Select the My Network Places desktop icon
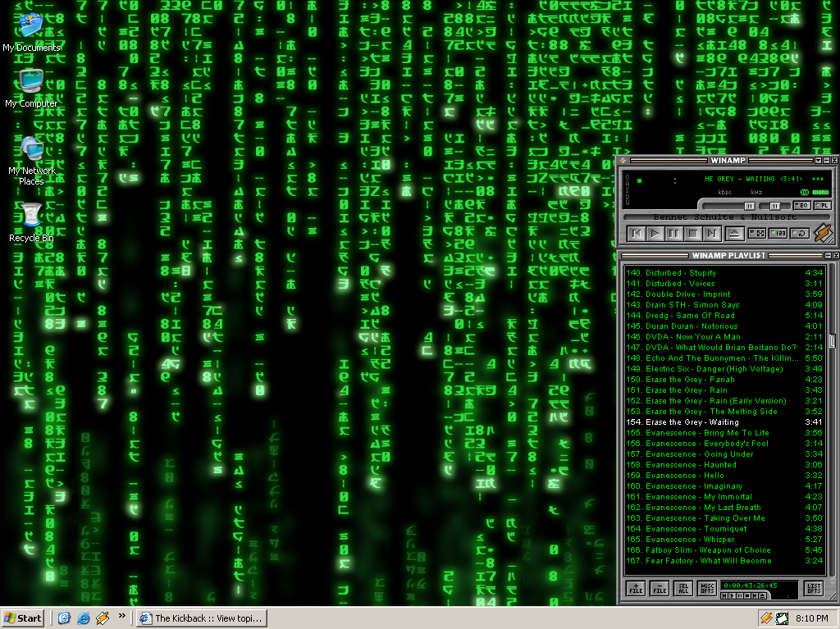840x629 pixels. click(32, 161)
